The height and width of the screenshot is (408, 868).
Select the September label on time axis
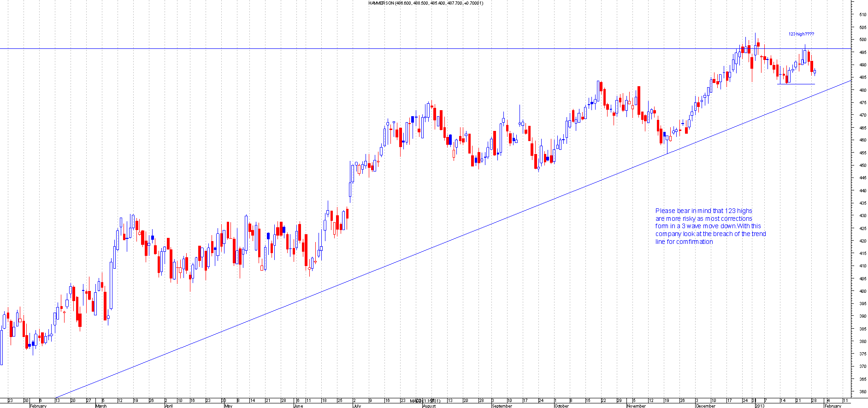(502, 406)
